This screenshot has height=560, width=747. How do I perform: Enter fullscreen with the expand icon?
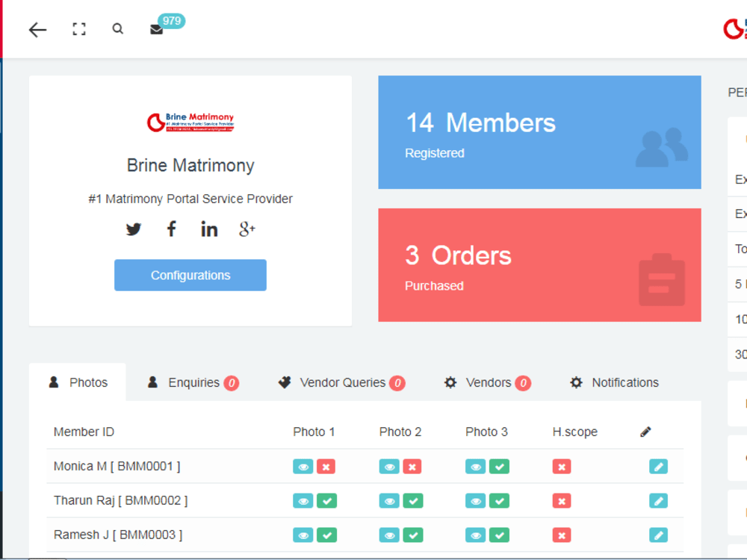click(x=78, y=28)
